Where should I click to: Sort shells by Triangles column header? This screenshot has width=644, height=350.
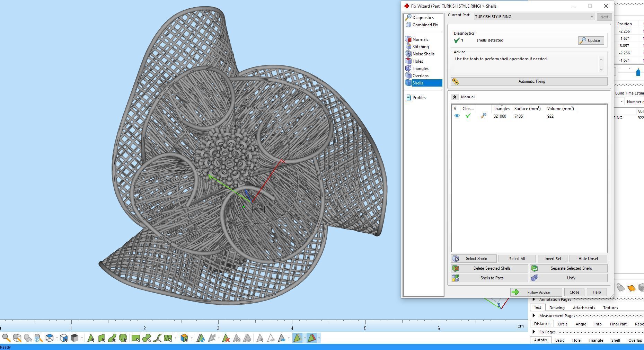[501, 109]
